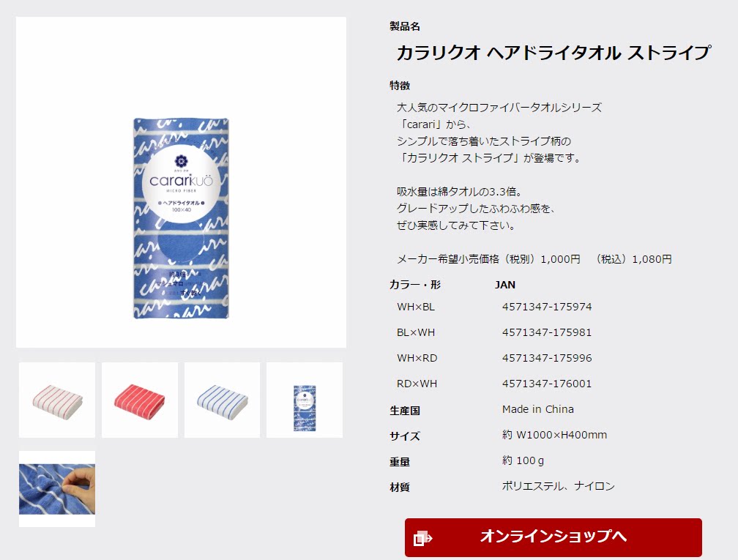Click JAN code 4571347-176001
The height and width of the screenshot is (560, 738).
click(x=546, y=384)
